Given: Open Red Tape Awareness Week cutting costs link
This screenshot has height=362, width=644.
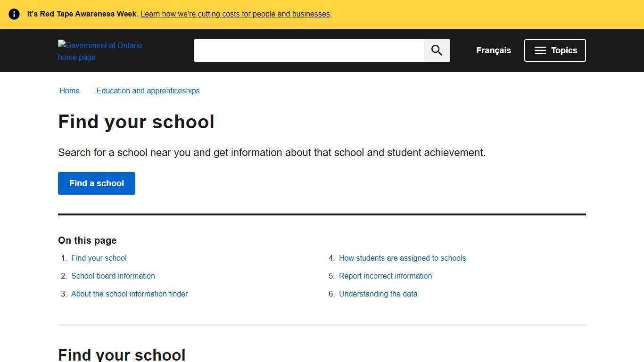Looking at the screenshot, I should click(235, 14).
